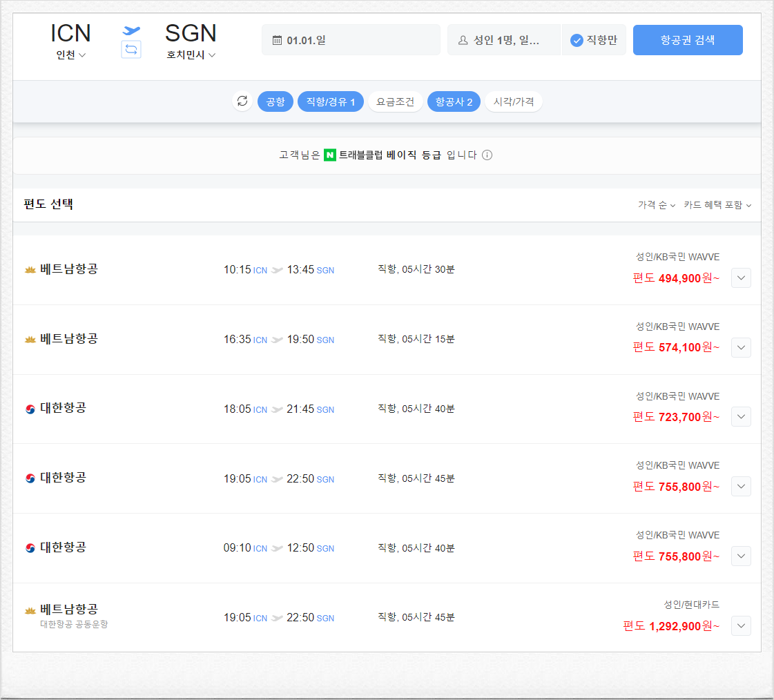The width and height of the screenshot is (774, 700).
Task: Select 베트남항공 10:15 flight name
Action: pos(69,269)
